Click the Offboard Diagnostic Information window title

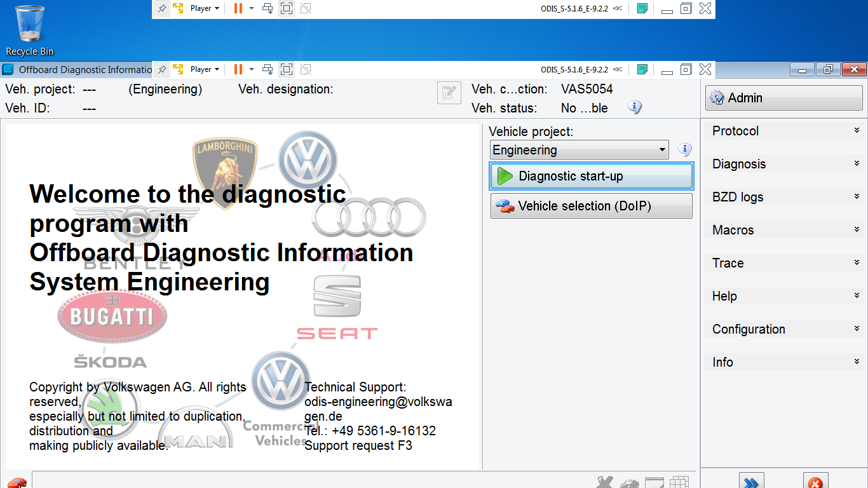(x=85, y=70)
